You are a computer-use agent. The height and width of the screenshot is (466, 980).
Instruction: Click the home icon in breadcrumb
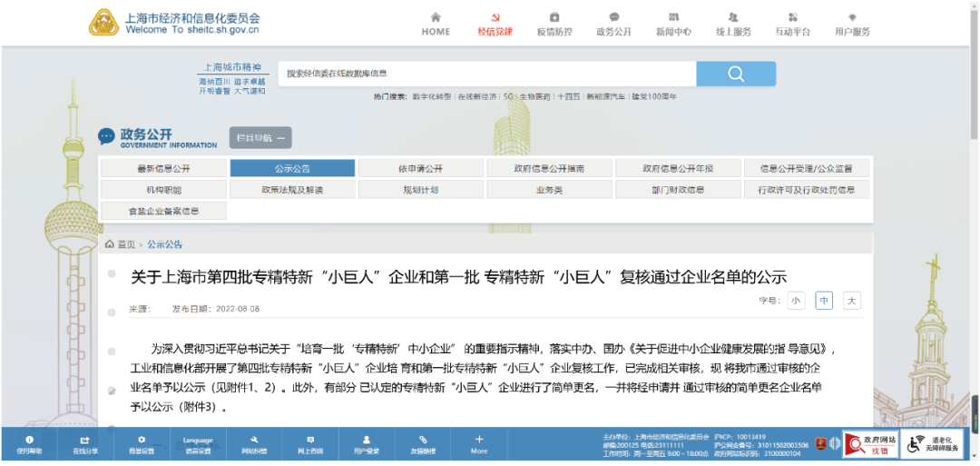click(x=110, y=244)
